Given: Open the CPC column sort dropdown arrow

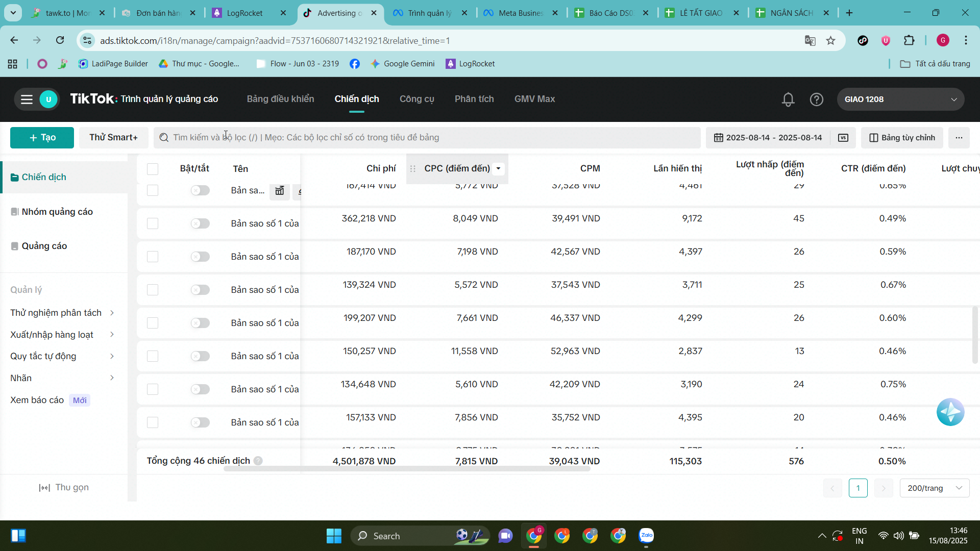Looking at the screenshot, I should 499,168.
